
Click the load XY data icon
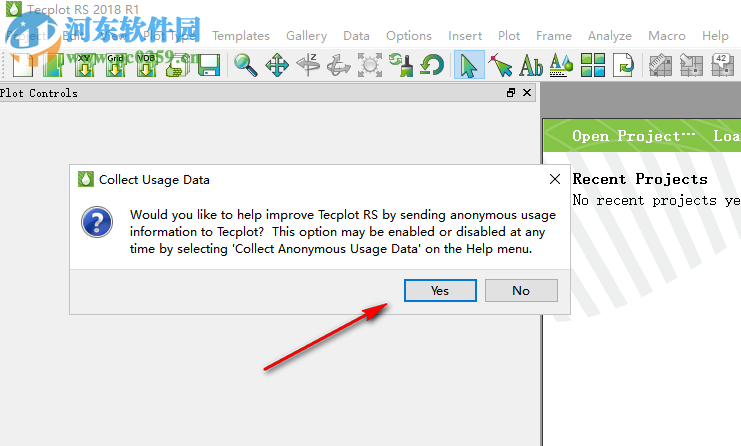[85, 65]
